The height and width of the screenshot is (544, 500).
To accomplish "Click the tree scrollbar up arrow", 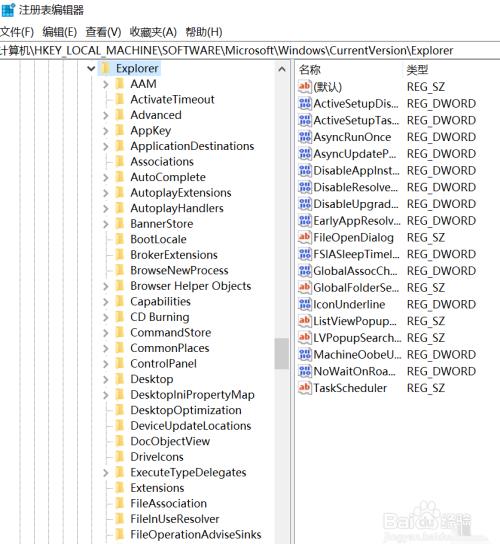I will click(x=282, y=69).
